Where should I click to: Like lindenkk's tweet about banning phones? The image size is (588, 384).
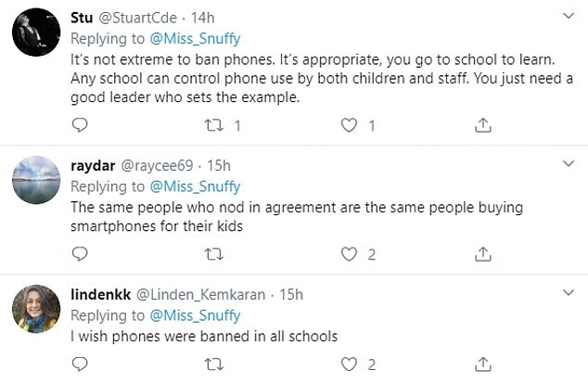coord(349,364)
